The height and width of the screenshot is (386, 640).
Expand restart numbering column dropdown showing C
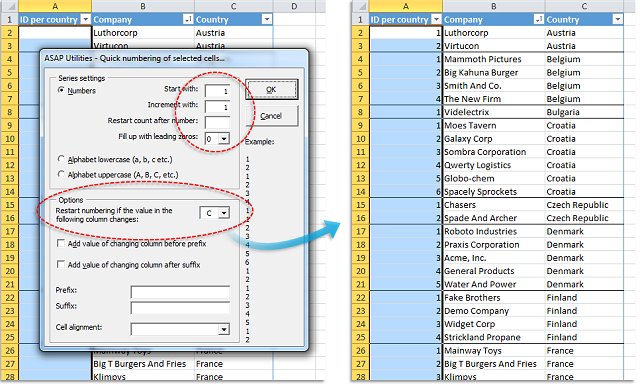pyautogui.click(x=224, y=213)
